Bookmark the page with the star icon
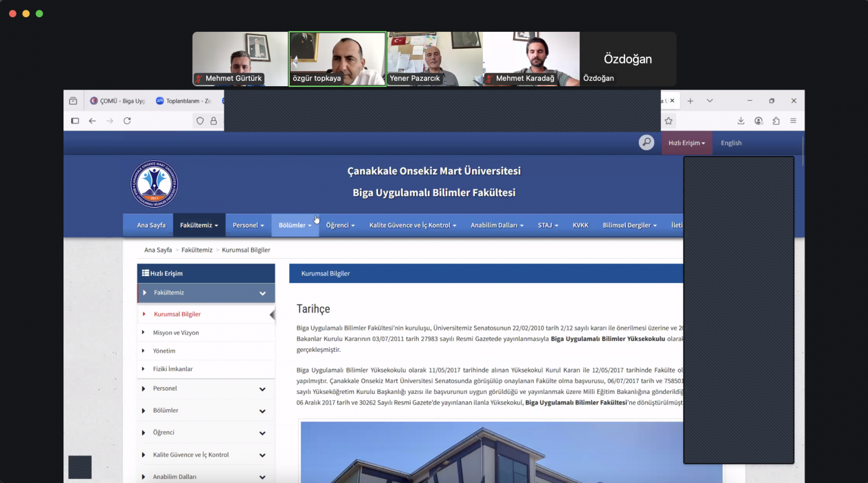Viewport: 868px width, 483px height. click(x=669, y=121)
